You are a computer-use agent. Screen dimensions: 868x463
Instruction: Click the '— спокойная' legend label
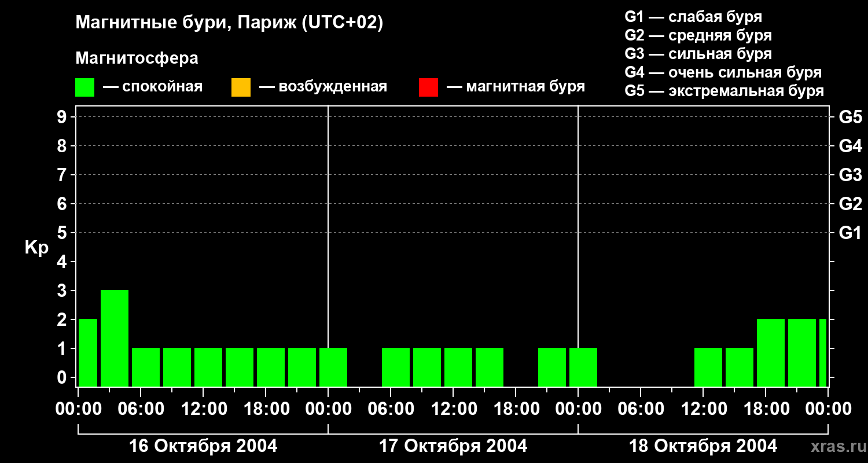pos(153,87)
